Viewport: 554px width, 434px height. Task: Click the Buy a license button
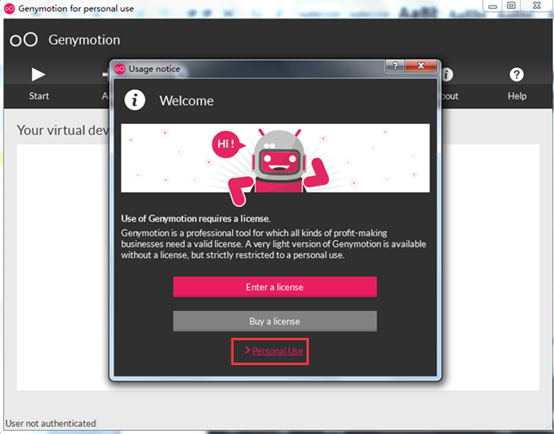pos(275,321)
